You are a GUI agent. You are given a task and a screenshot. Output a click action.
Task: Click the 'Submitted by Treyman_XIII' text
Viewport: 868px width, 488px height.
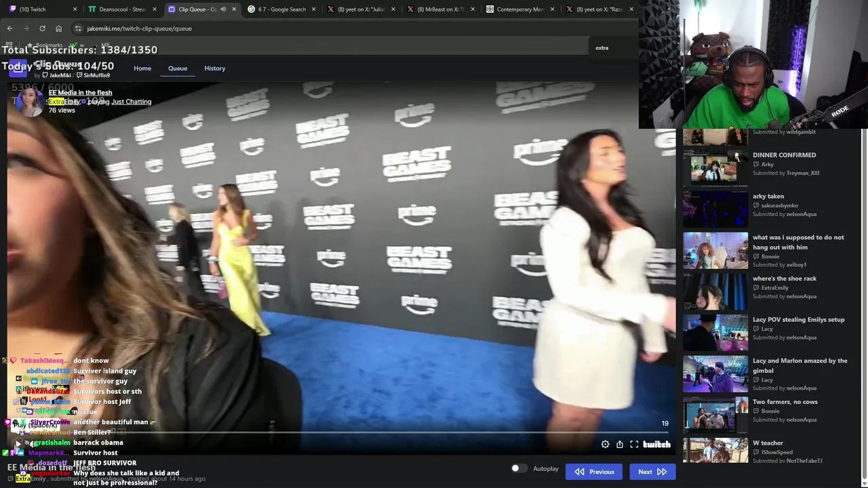click(x=786, y=173)
